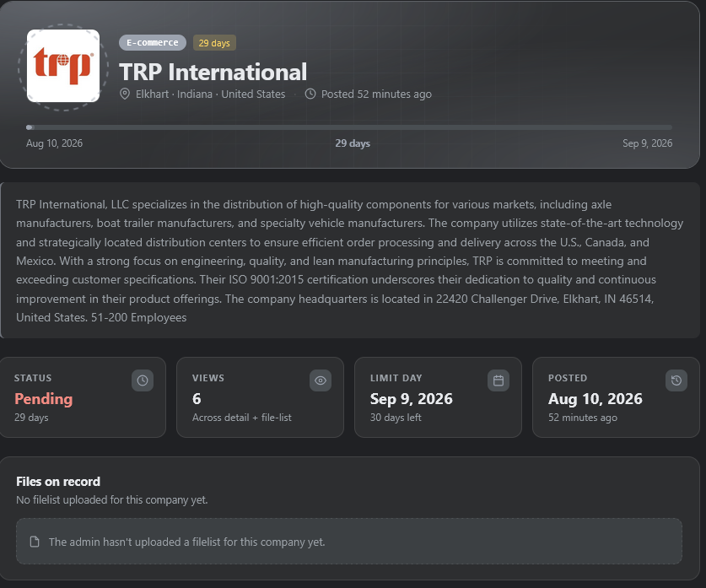Click the calendar icon in Limit Day card
706x588 pixels.
pos(498,380)
